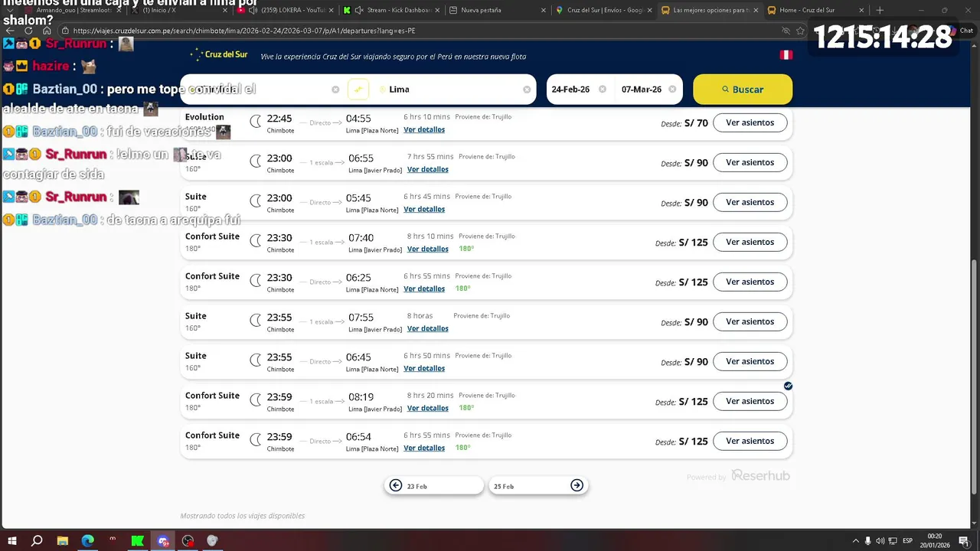Viewport: 980px width, 551px height.
Task: Open volume control in system tray
Action: [x=880, y=540]
